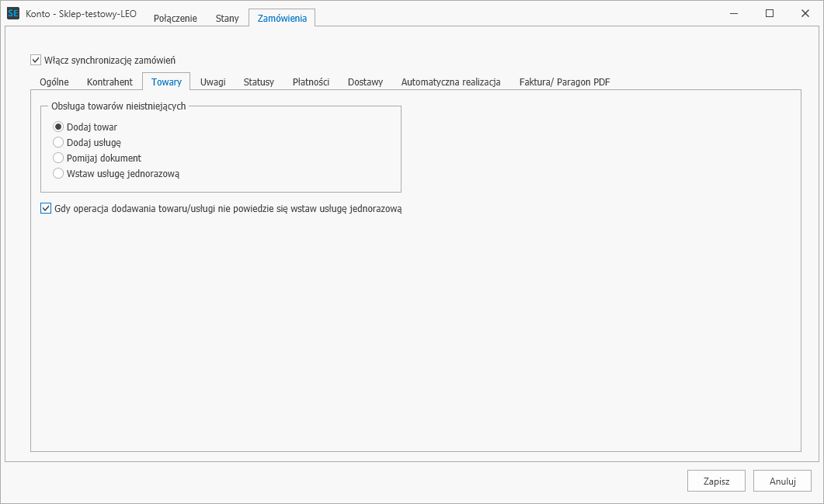Click the Obsługa towarów nieistniejących group label

point(118,106)
